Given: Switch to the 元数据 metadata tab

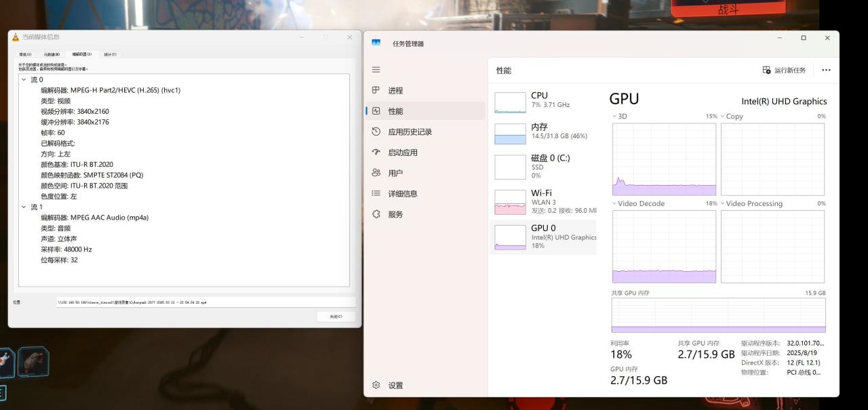Looking at the screenshot, I should point(52,54).
